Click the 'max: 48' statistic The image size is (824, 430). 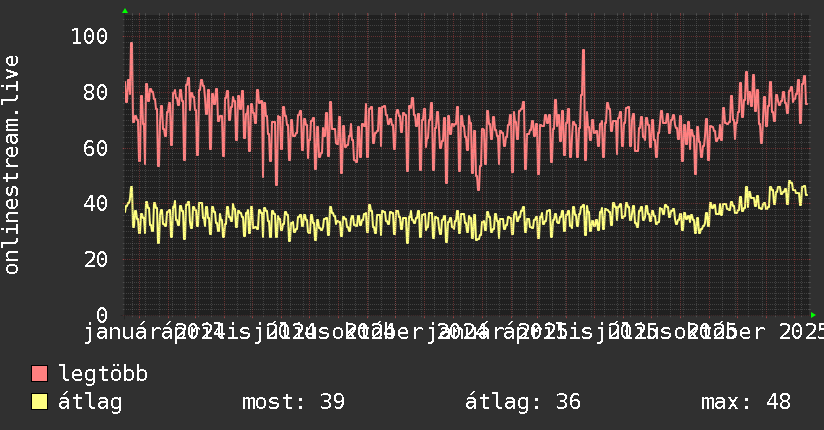(746, 402)
